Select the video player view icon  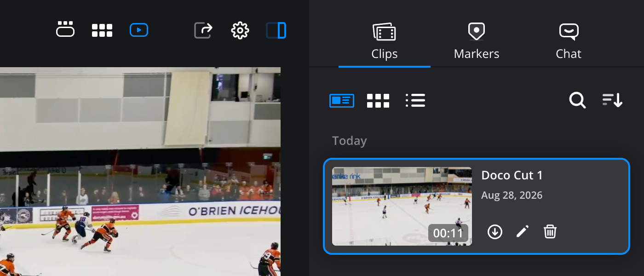[x=139, y=30]
